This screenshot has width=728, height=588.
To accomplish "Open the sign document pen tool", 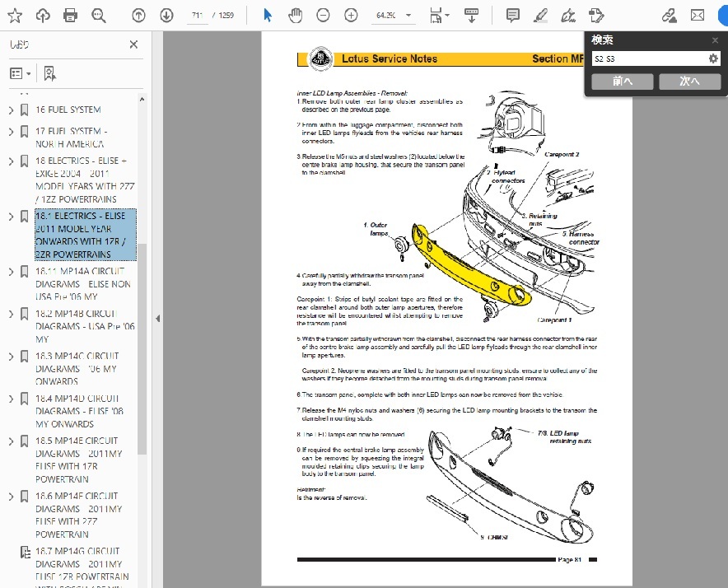I will tap(568, 16).
